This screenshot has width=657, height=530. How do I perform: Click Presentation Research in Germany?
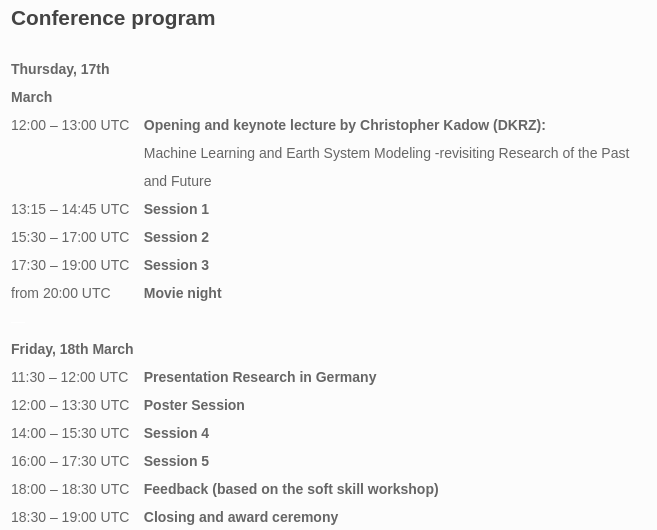click(x=259, y=377)
